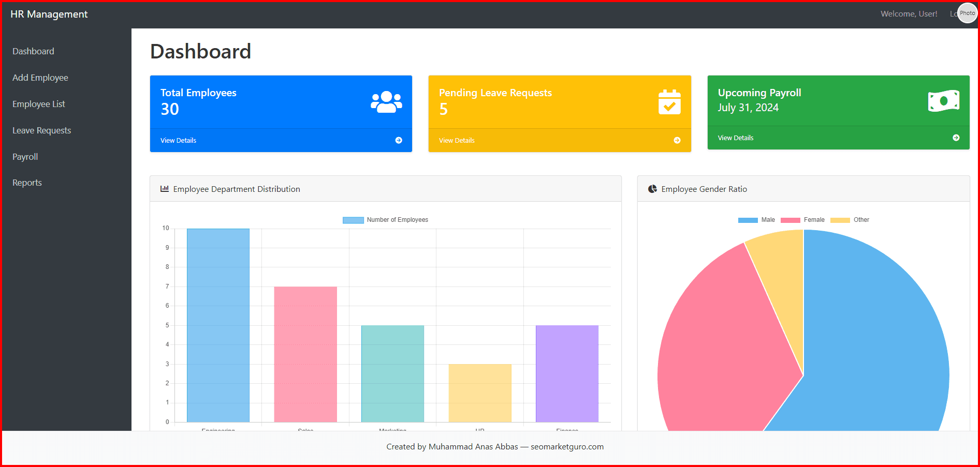The height and width of the screenshot is (467, 980).
Task: Click the arrow icon in Total Employees footer
Action: pyautogui.click(x=399, y=140)
